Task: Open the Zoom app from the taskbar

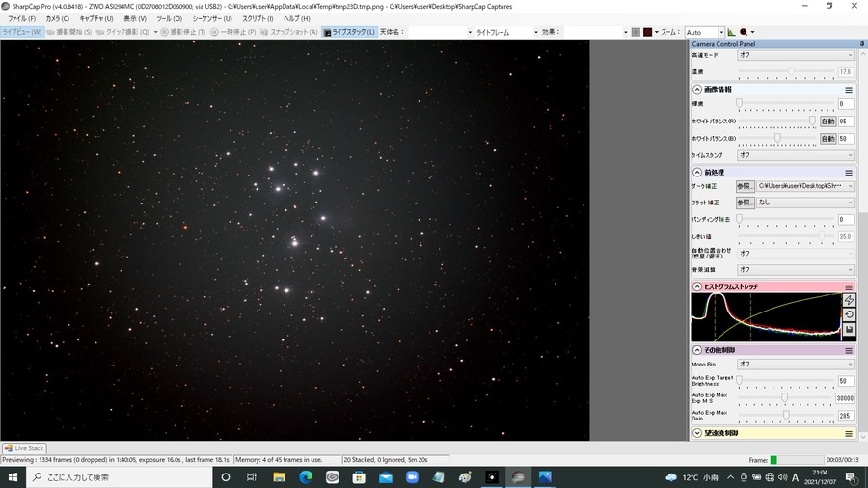Action: click(x=412, y=477)
